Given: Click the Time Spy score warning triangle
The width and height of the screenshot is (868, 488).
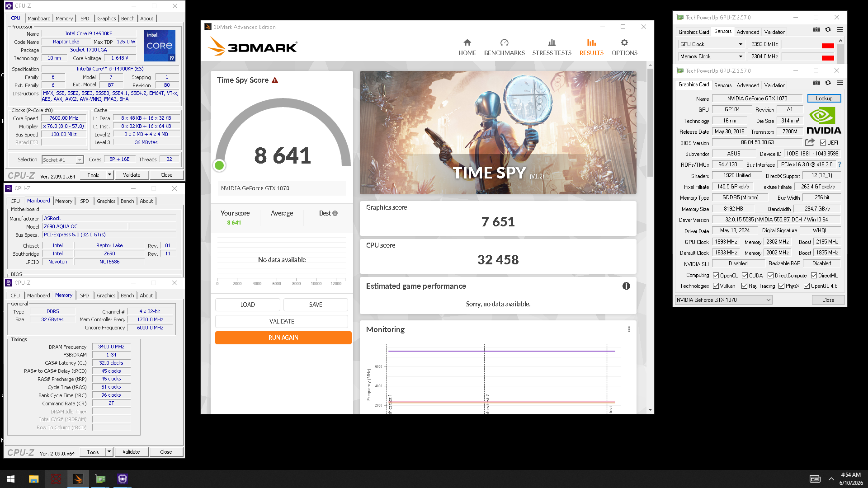Looking at the screenshot, I should tap(275, 80).
